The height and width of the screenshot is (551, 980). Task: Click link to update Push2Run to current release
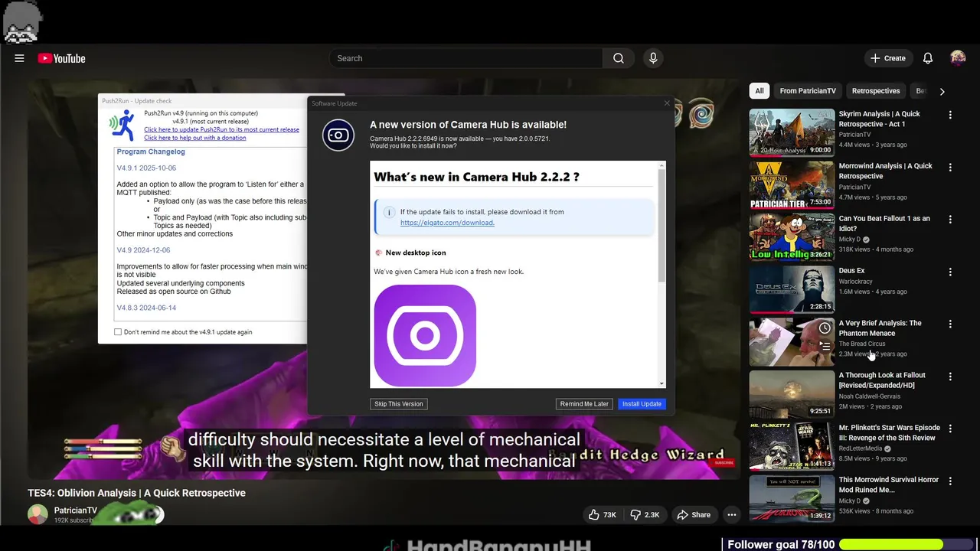(221, 129)
